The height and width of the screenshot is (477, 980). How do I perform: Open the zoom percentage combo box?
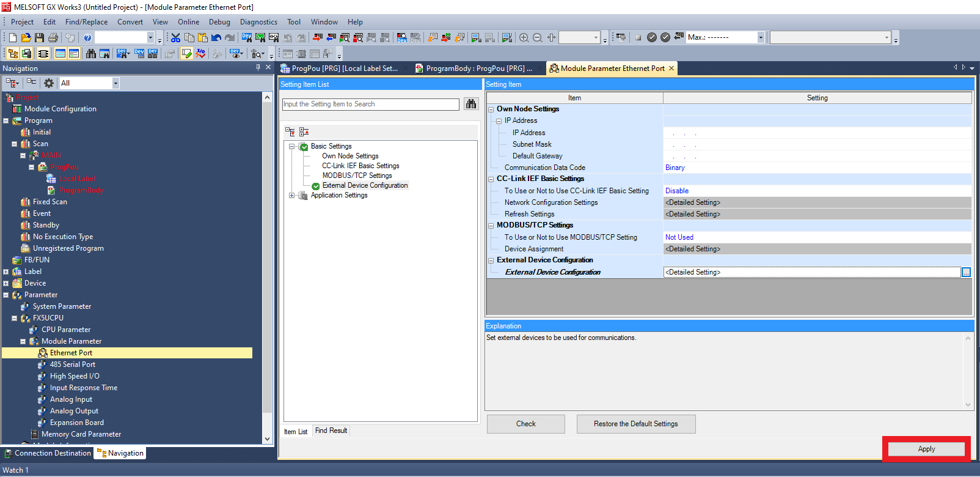pos(579,37)
